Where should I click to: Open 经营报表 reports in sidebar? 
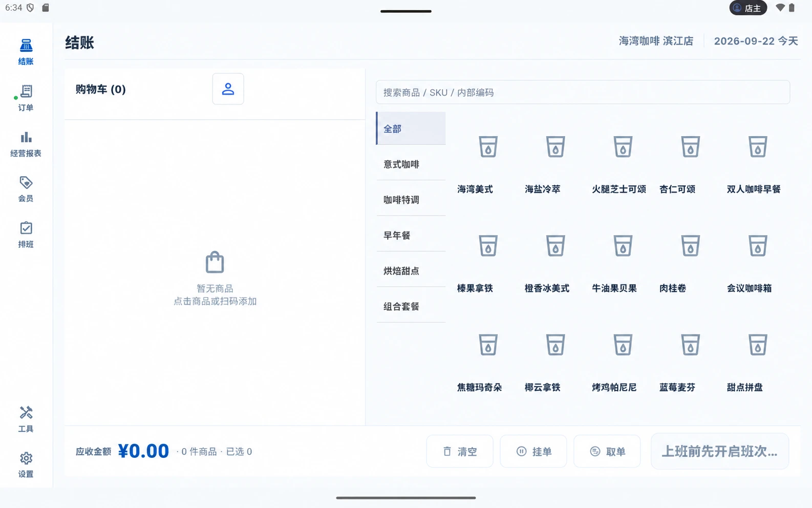click(26, 144)
